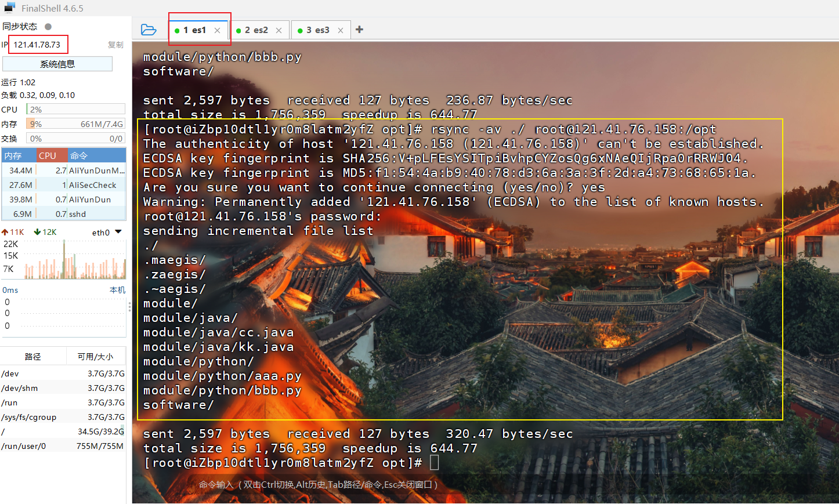Click the 可用/大小 column header
The image size is (839, 504).
tap(95, 357)
